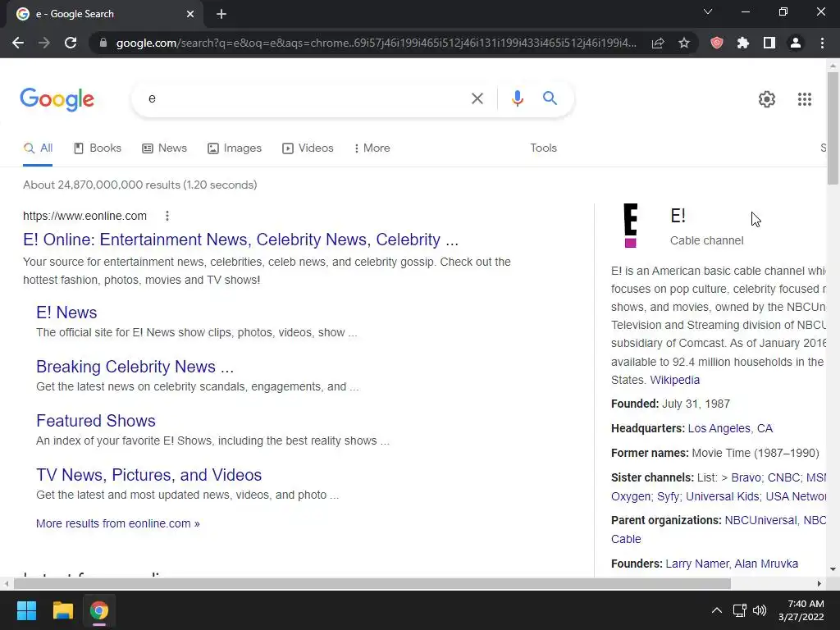Click the Alan Mruvka founder link
The width and height of the screenshot is (840, 630).
click(766, 564)
